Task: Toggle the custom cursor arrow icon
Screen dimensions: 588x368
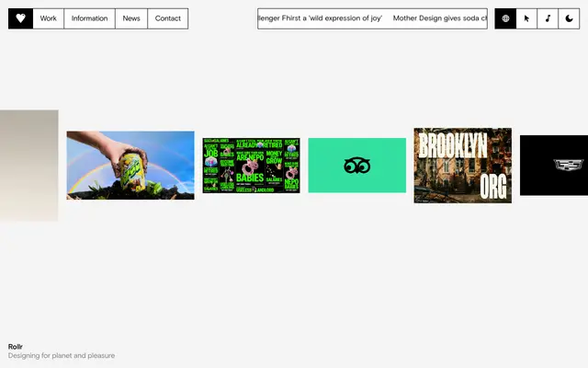Action: coord(526,18)
